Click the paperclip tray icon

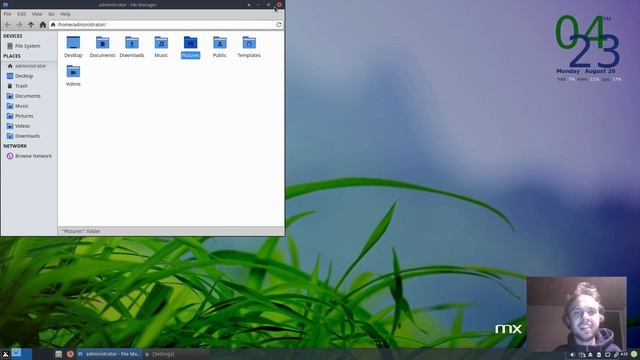[x=616, y=355]
